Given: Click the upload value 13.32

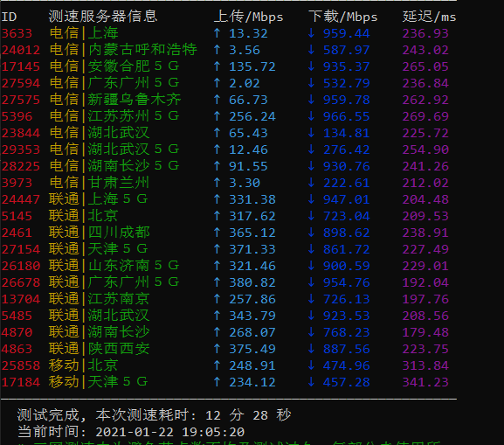Looking at the screenshot, I should 248,33.
